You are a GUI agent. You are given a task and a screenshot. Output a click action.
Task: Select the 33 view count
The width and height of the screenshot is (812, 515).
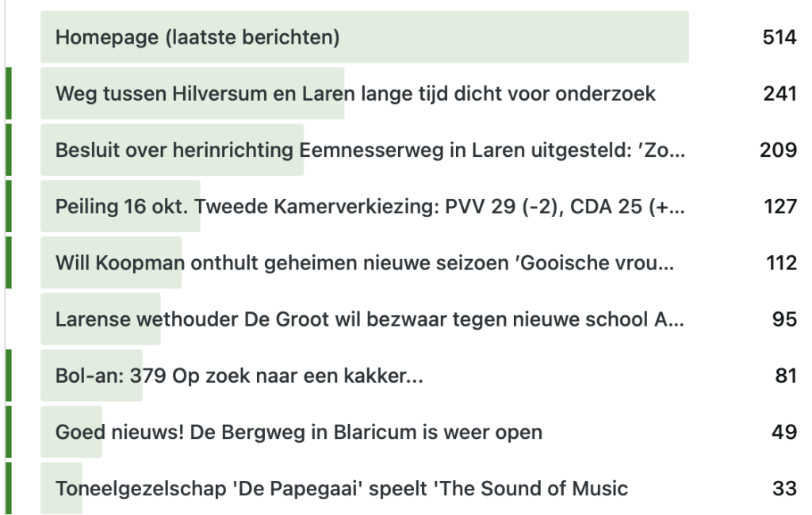(x=784, y=488)
